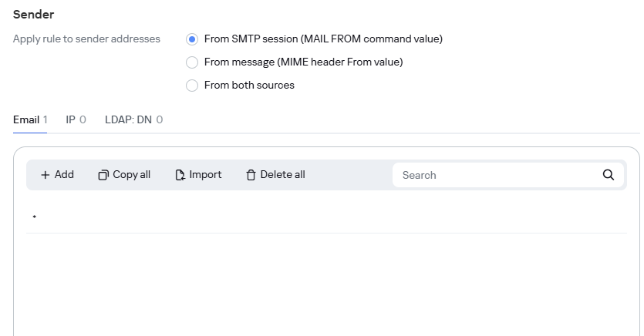Open the IP tab
The image size is (644, 336).
click(76, 119)
